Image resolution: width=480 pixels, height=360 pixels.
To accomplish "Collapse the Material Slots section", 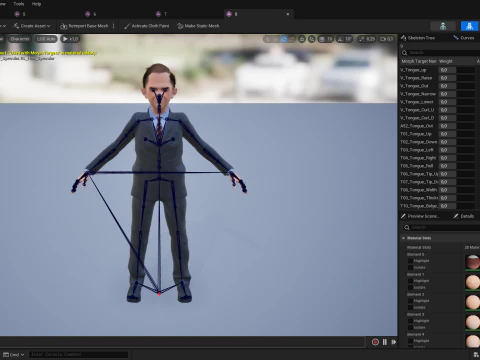I will (404, 238).
